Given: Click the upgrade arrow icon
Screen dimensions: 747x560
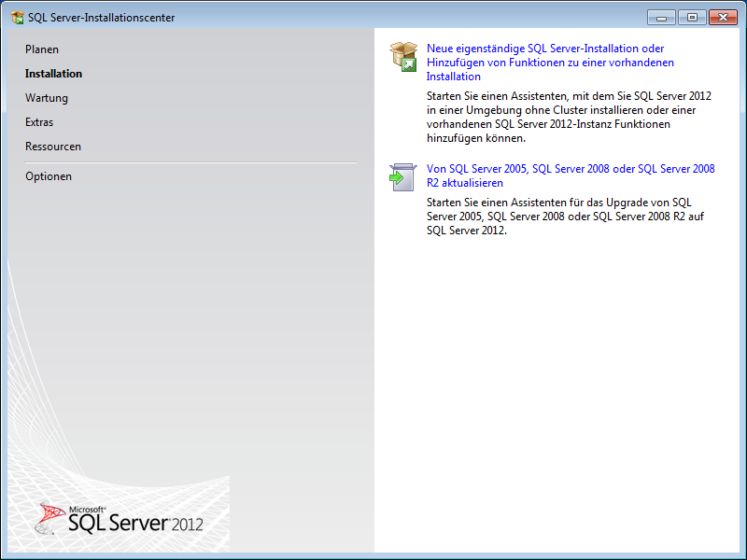Looking at the screenshot, I should point(403,177).
